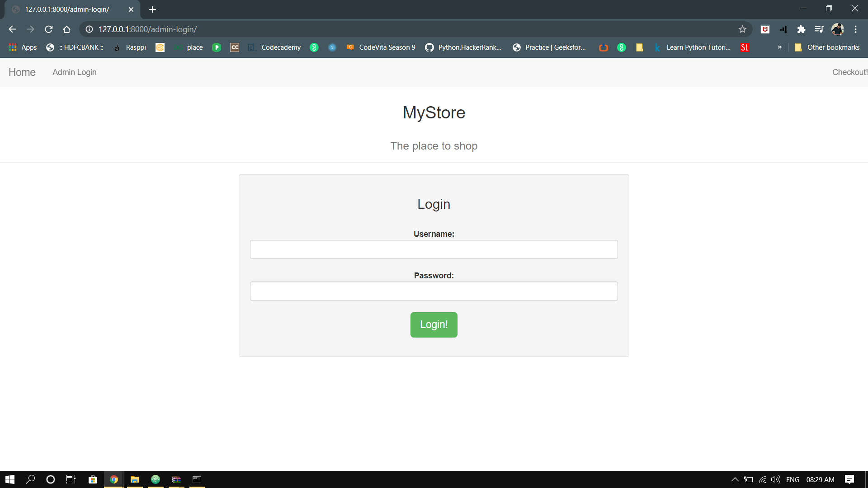Go to the Checkout! page
Viewport: 868px width, 488px height.
click(849, 72)
